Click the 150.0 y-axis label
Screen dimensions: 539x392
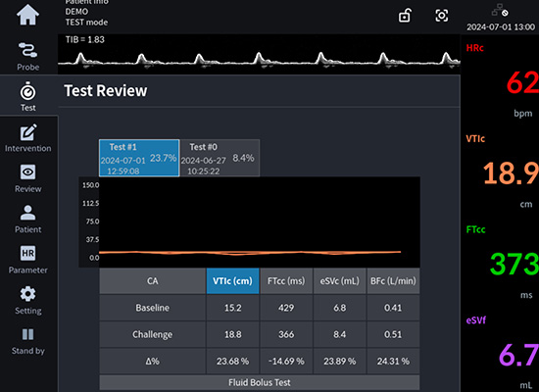[x=90, y=185]
